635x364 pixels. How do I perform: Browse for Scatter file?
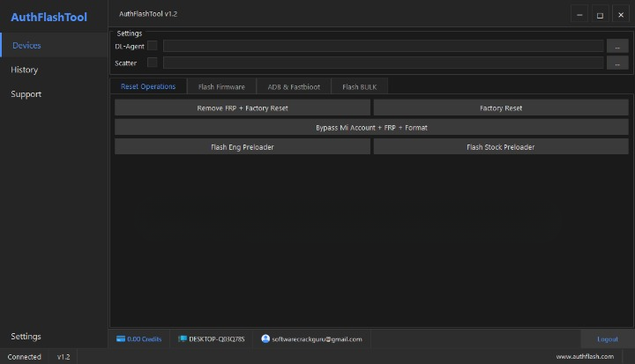coord(617,63)
